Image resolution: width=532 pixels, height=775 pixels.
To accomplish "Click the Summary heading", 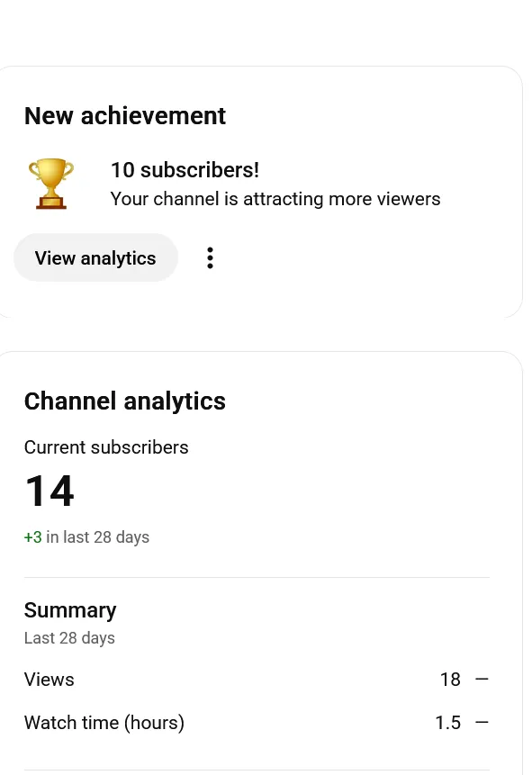I will (70, 610).
